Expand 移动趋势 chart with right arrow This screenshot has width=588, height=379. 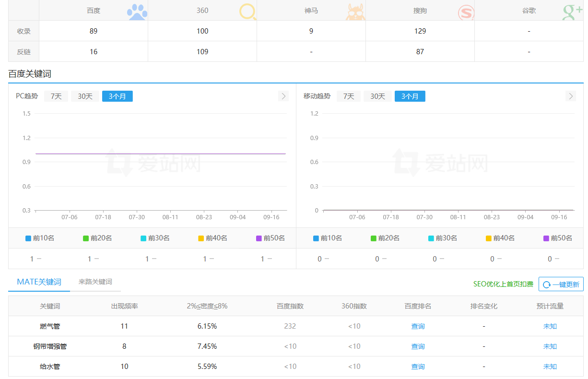point(570,96)
